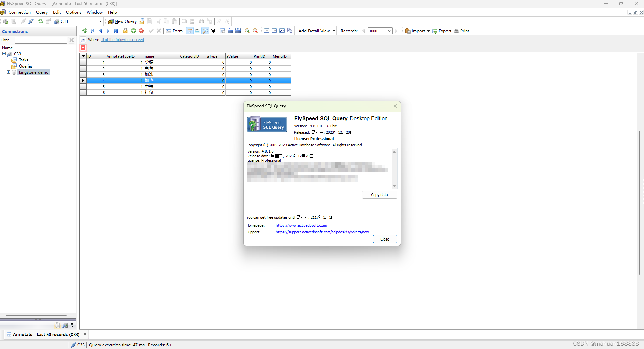Toggle the filter panel funnel button
This screenshot has height=349, width=644.
pos(190,31)
